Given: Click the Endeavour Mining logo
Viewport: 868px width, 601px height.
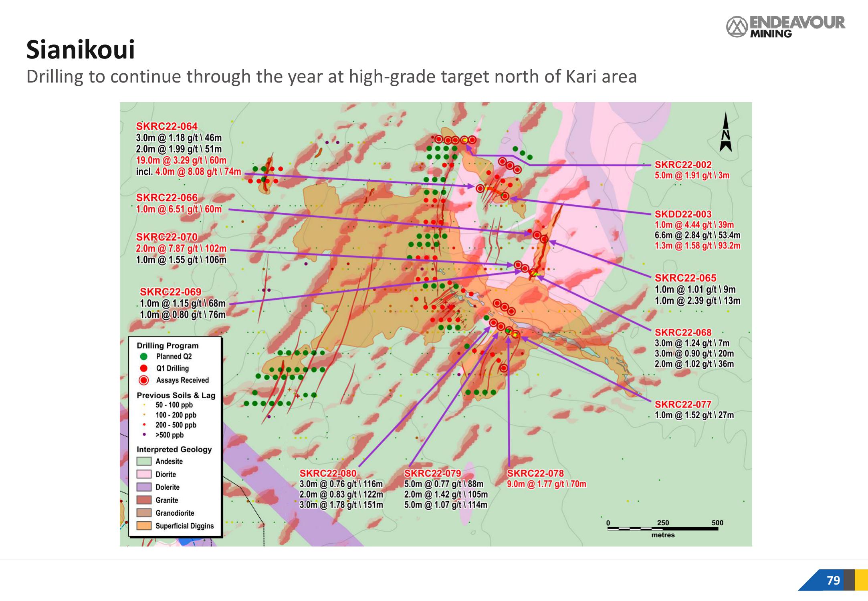Looking at the screenshot, I should 785,27.
